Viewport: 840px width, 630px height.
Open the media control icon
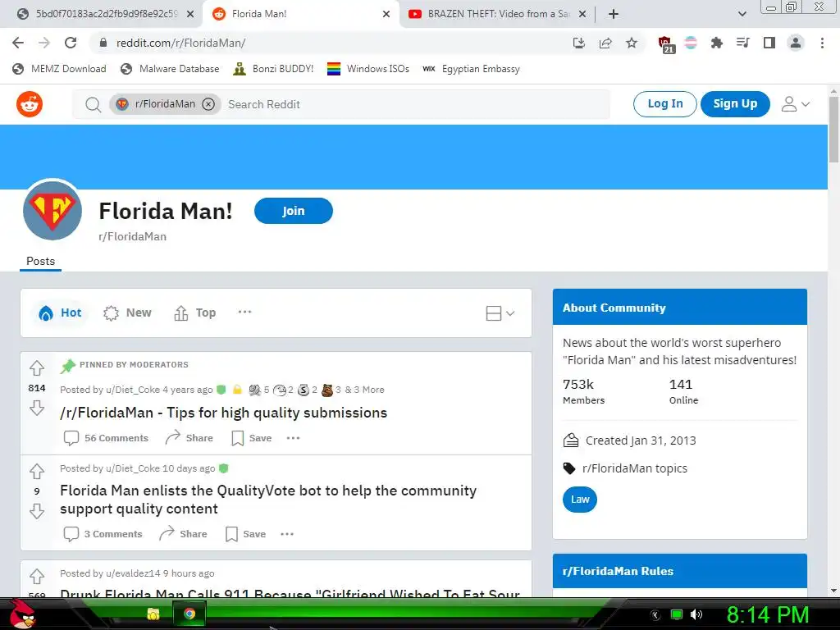[x=742, y=43]
